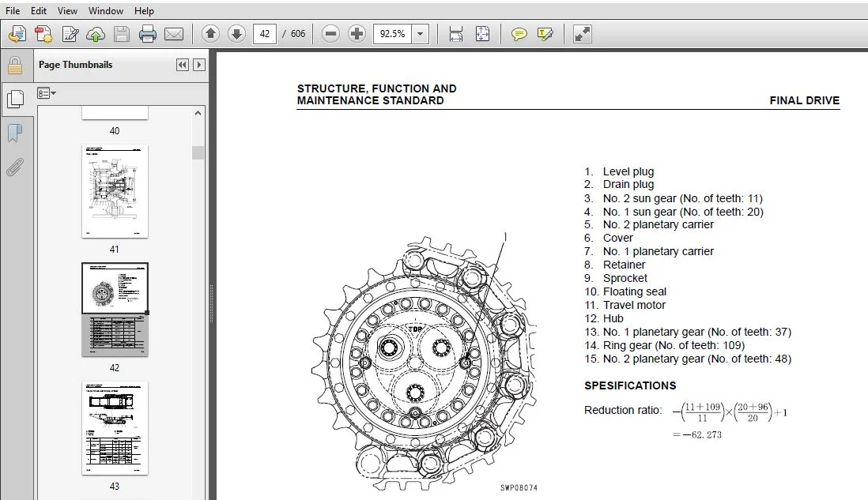The width and height of the screenshot is (868, 500).
Task: Click the Create PDF toolbar icon
Action: pos(43,34)
